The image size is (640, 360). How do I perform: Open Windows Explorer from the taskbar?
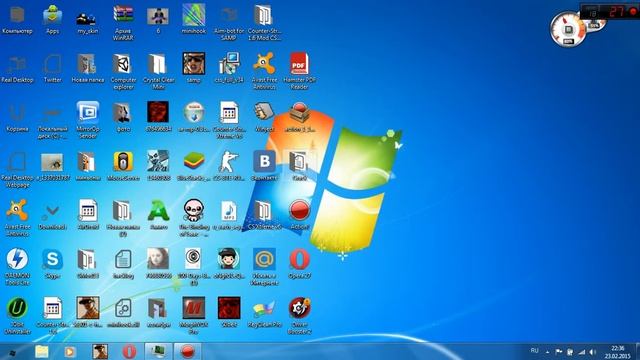click(42, 351)
